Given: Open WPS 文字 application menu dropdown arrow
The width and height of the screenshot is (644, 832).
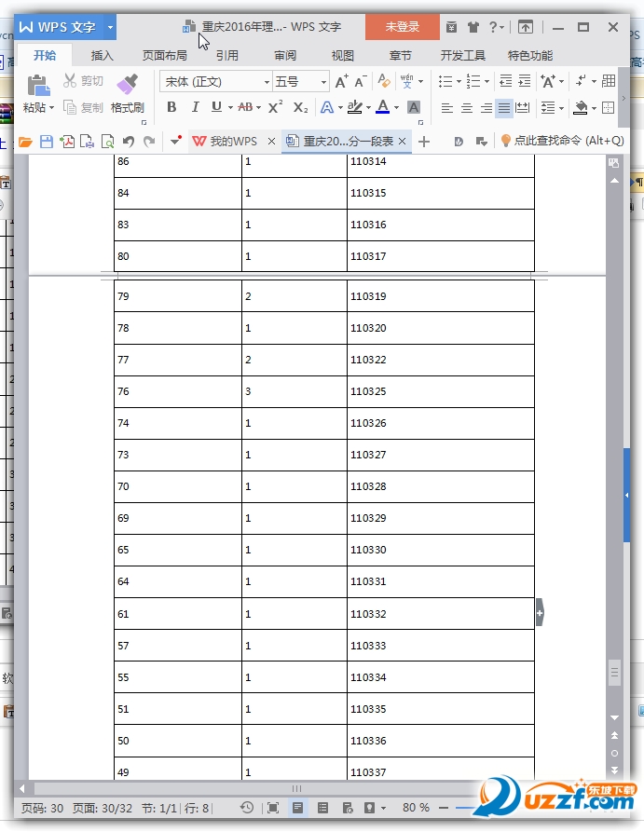Looking at the screenshot, I should pos(110,26).
